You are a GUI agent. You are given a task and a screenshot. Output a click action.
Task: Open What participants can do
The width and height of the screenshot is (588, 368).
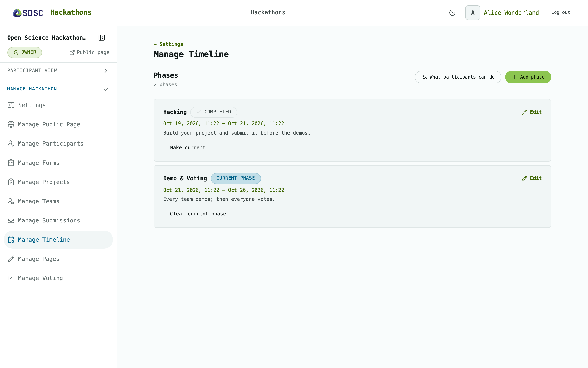click(x=458, y=77)
